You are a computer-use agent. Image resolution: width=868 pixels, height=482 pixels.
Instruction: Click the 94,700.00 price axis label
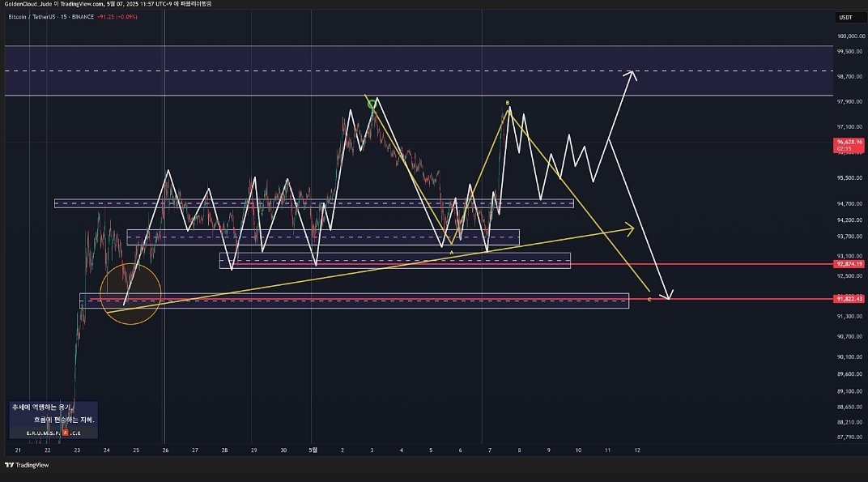(849, 203)
